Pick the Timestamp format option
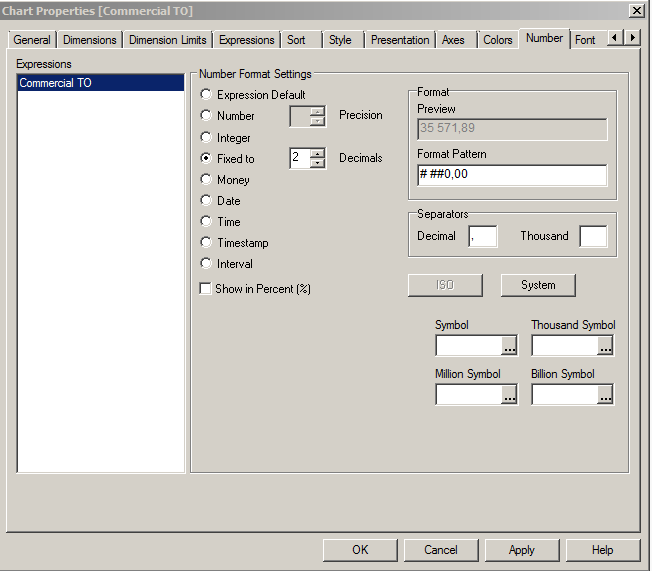The height and width of the screenshot is (571, 652). point(206,243)
